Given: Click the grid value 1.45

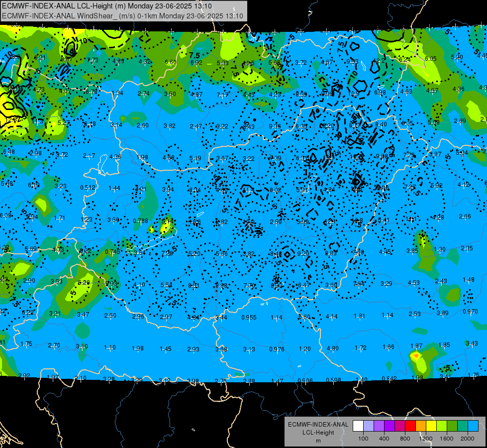Looking at the screenshot, I should 166,349.
